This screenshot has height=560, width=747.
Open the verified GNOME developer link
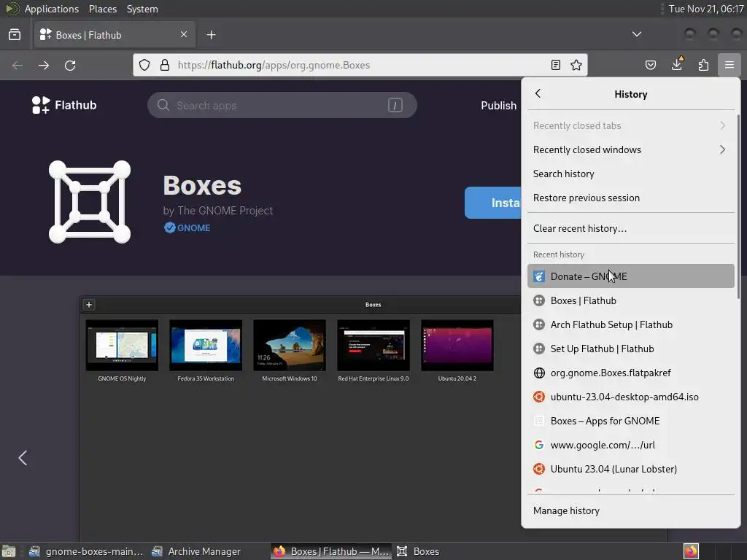187,227
